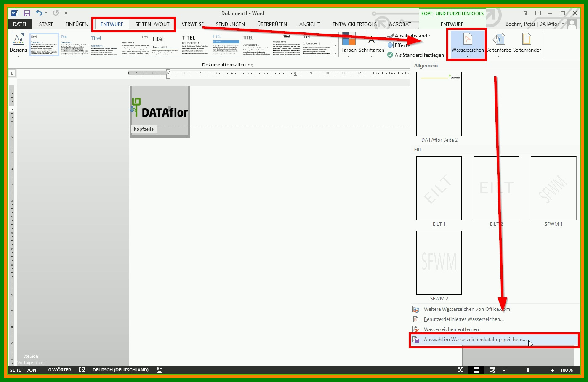
Task: Select the SFWM 2 watermark thumbnail
Action: pos(439,263)
